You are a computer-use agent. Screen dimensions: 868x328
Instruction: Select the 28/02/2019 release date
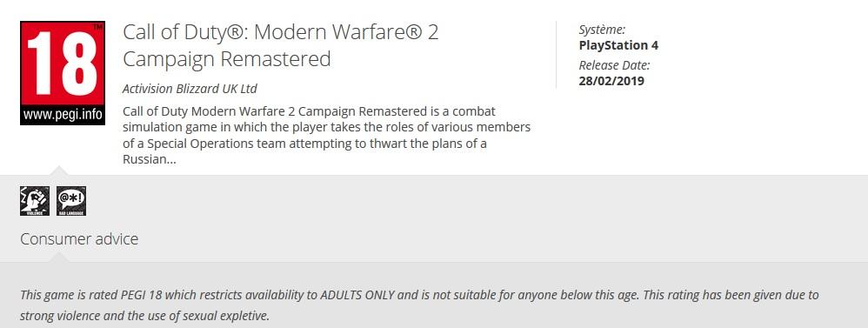pos(611,81)
